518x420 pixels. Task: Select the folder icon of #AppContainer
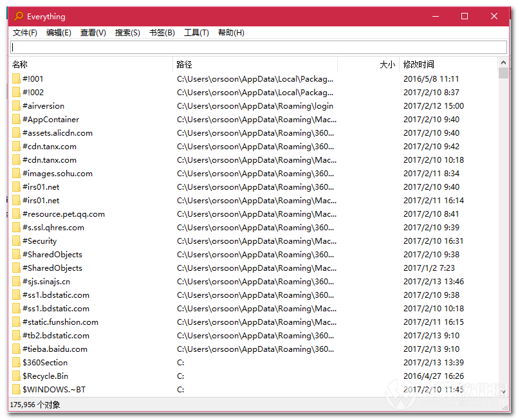16,119
